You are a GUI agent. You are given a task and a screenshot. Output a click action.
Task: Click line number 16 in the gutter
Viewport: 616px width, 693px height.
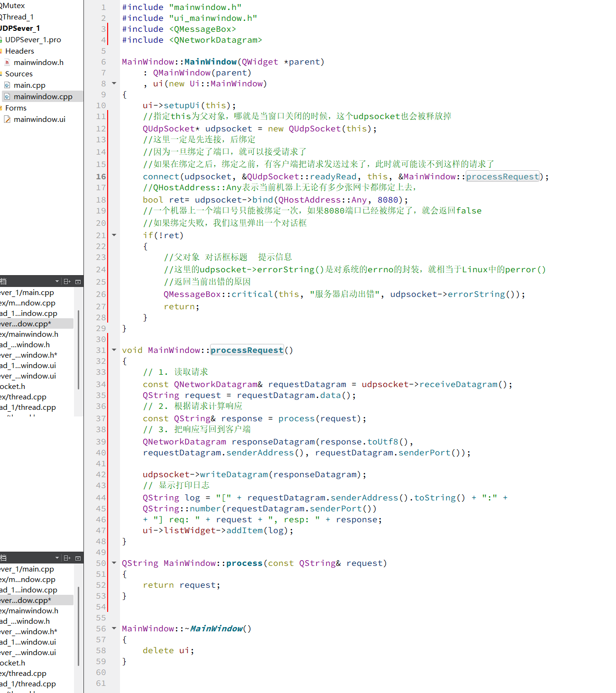pos(101,176)
